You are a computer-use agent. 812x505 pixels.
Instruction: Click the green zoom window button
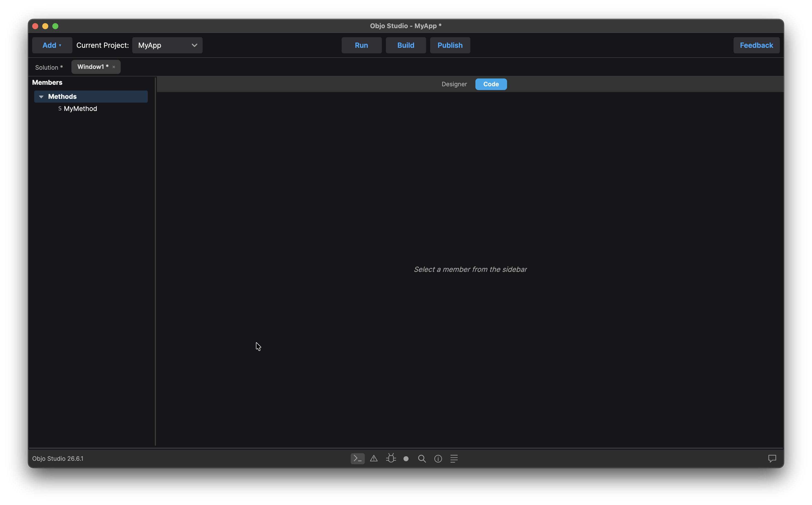click(x=55, y=26)
